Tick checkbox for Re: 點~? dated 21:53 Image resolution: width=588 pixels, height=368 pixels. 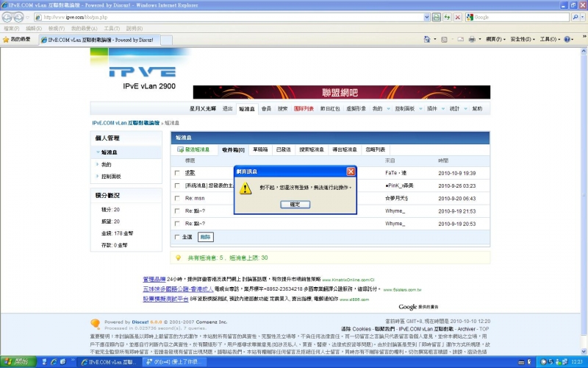click(x=177, y=211)
